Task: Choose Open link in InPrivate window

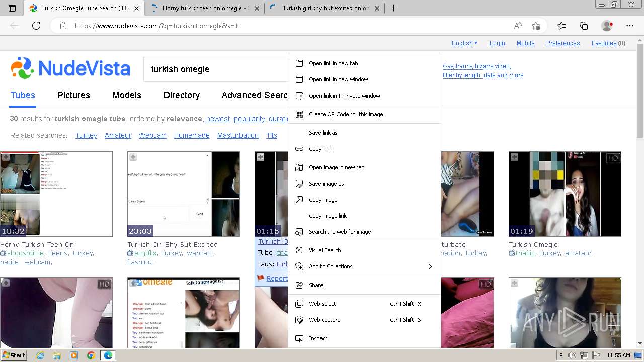Action: pos(364,96)
